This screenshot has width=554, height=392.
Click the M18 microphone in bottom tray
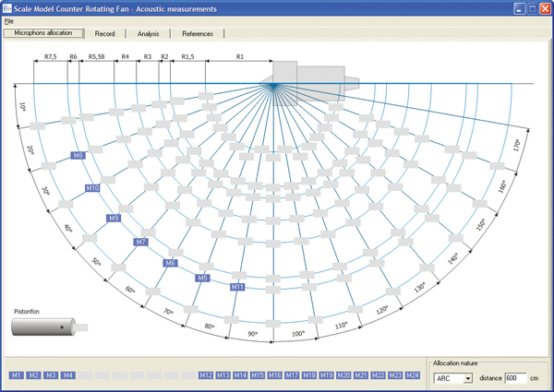(x=309, y=375)
